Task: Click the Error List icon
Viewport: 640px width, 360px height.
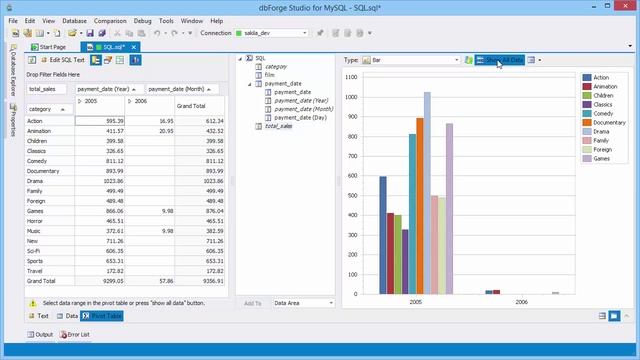Action: pyautogui.click(x=63, y=335)
